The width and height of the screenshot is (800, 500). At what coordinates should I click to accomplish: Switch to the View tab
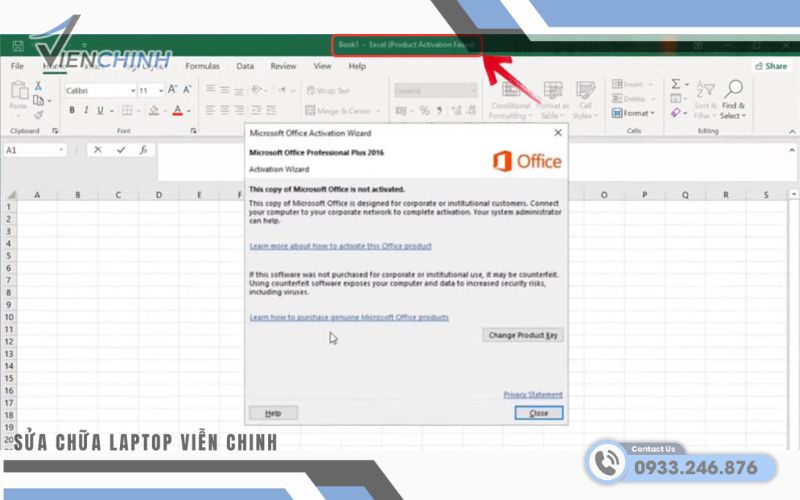322,66
